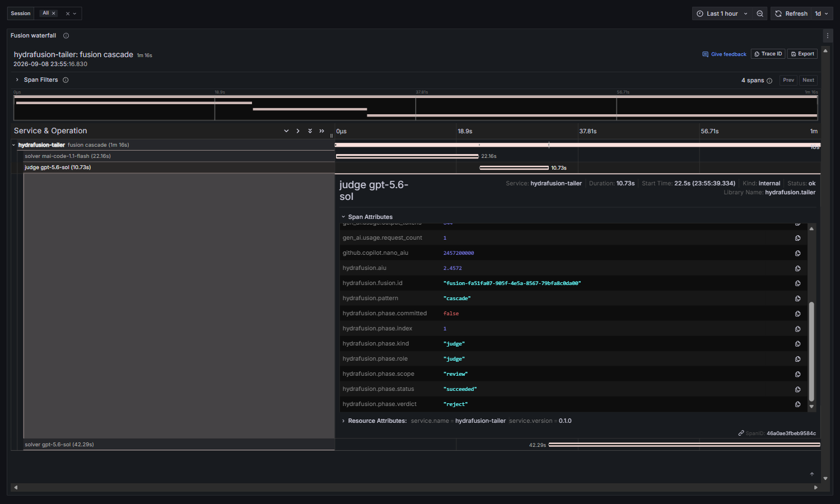The width and height of the screenshot is (840, 504).
Task: Click the column resize handle beside 0µs
Action: point(332,136)
